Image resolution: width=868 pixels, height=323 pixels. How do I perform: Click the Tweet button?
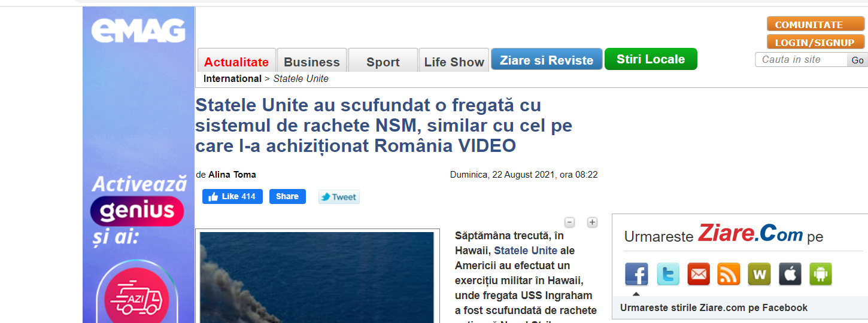point(339,197)
